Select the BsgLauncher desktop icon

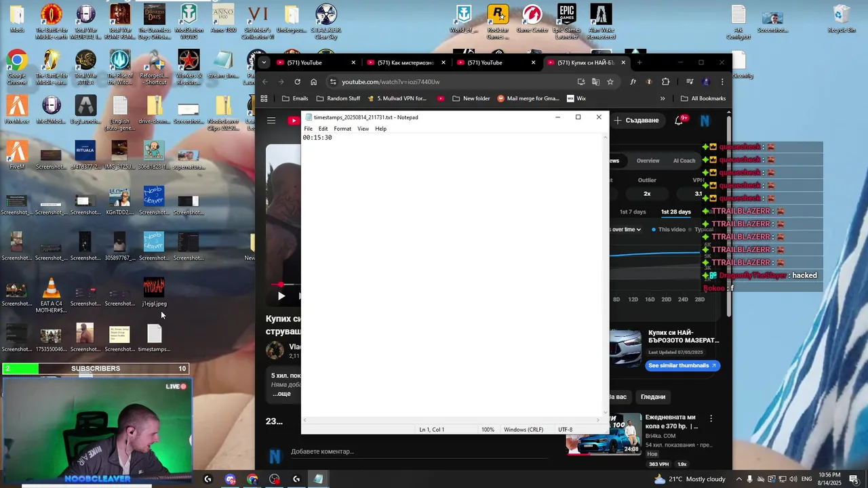85,109
